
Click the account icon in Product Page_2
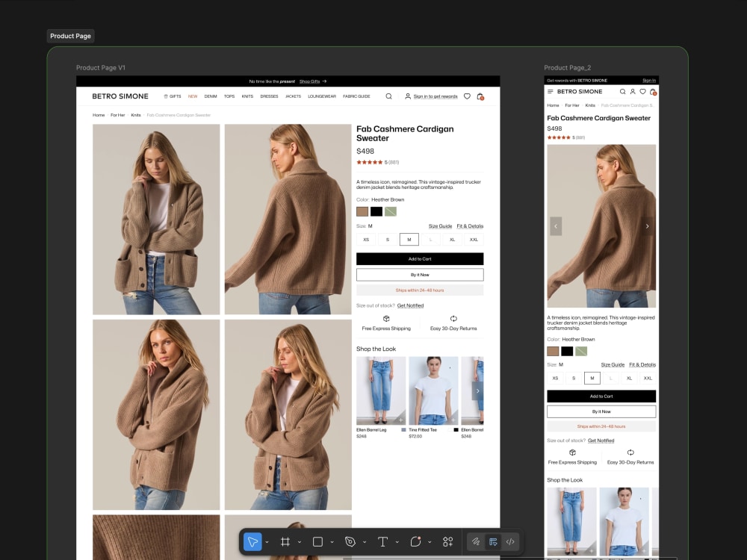[633, 91]
